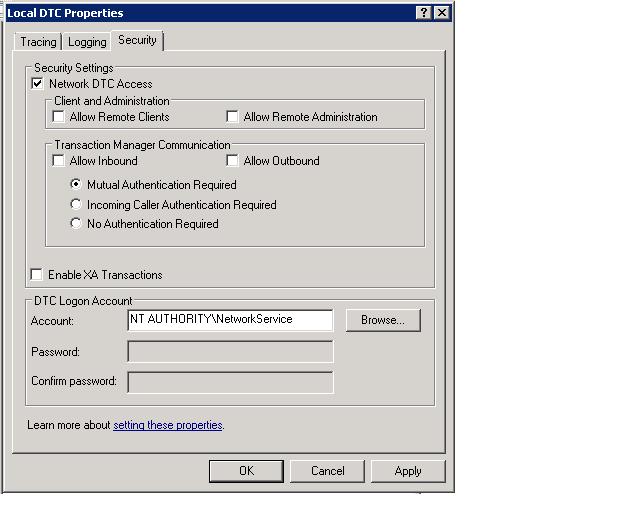Screen dimensions: 640x512
Task: Enable XA Transactions checkbox
Action: [x=37, y=274]
